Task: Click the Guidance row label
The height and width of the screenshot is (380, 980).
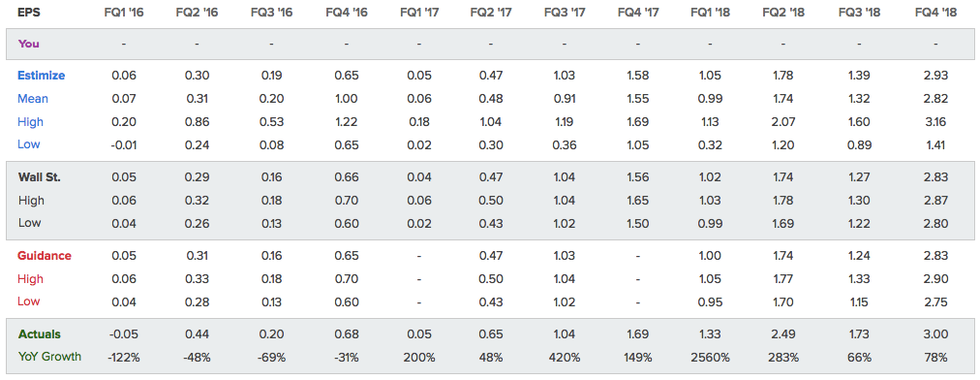Action: coord(45,256)
